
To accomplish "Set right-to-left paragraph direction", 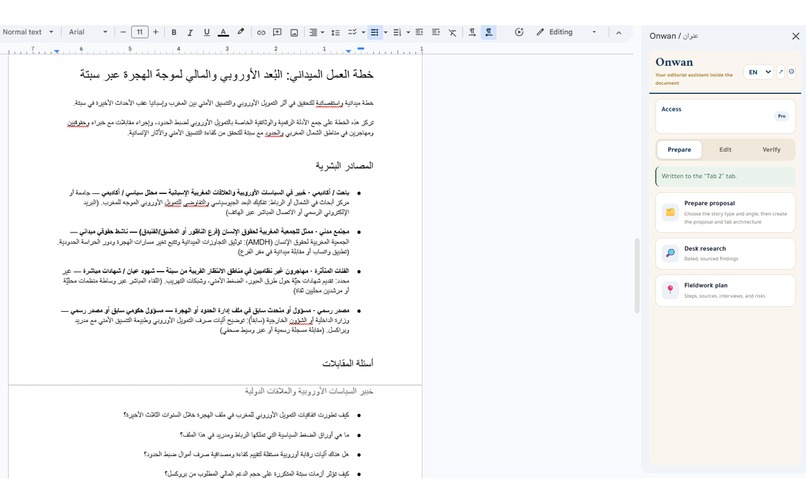I will (x=488, y=32).
